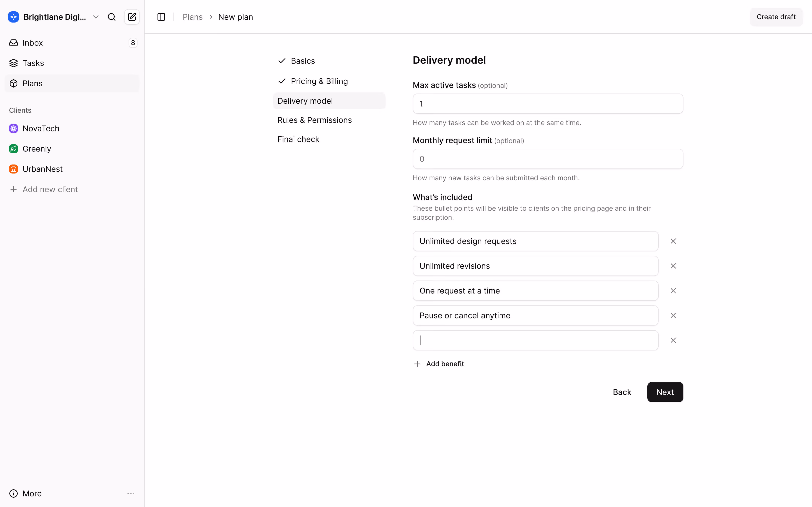Expand the Brightlane workspace switcher
This screenshot has width=812, height=507.
[x=96, y=17]
